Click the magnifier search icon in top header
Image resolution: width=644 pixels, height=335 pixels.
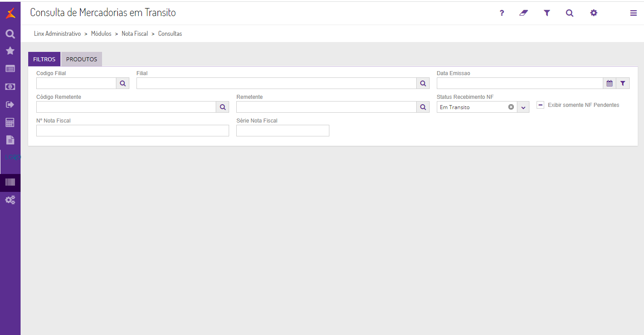pyautogui.click(x=569, y=13)
